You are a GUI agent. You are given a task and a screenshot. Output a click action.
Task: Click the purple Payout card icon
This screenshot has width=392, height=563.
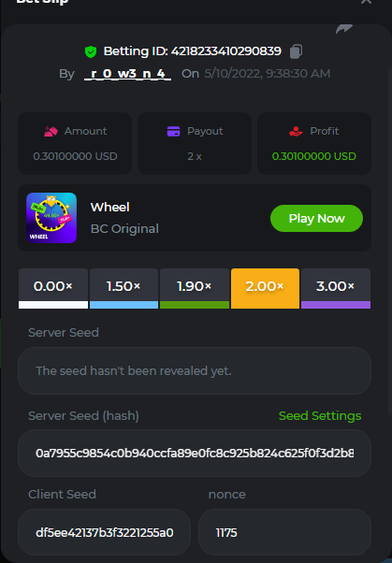(173, 132)
